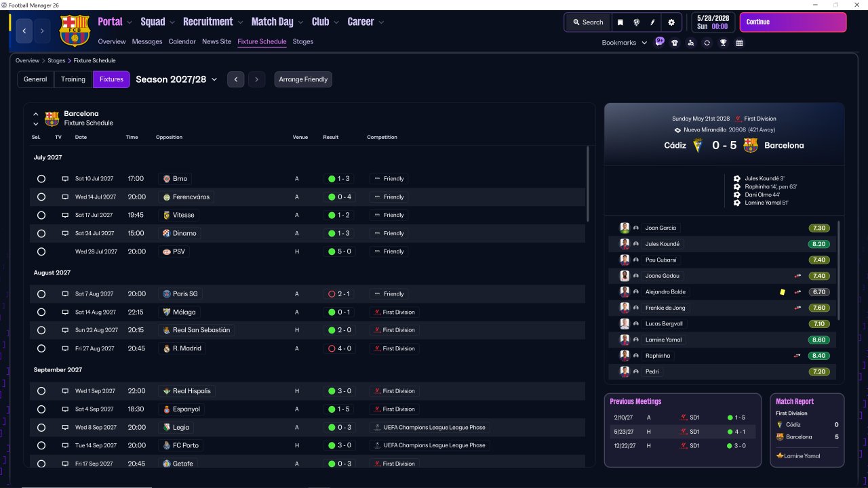The height and width of the screenshot is (488, 868).
Task: Click the substitution icon on Raphinha's row
Action: click(x=798, y=356)
